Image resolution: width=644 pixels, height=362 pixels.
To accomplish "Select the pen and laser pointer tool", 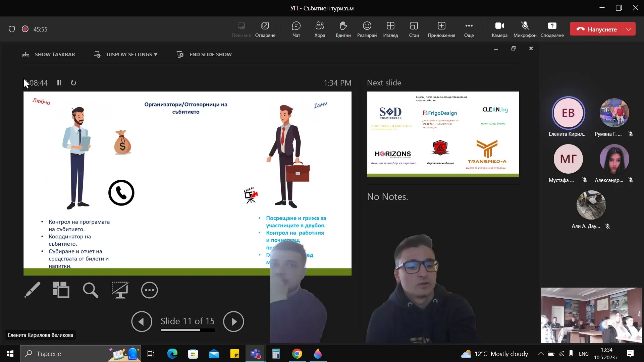I will (x=32, y=290).
